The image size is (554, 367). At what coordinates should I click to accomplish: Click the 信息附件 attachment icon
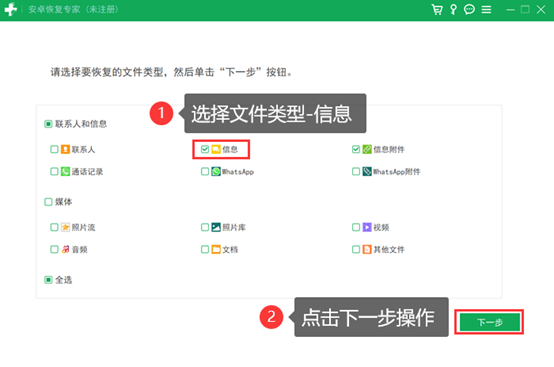367,149
